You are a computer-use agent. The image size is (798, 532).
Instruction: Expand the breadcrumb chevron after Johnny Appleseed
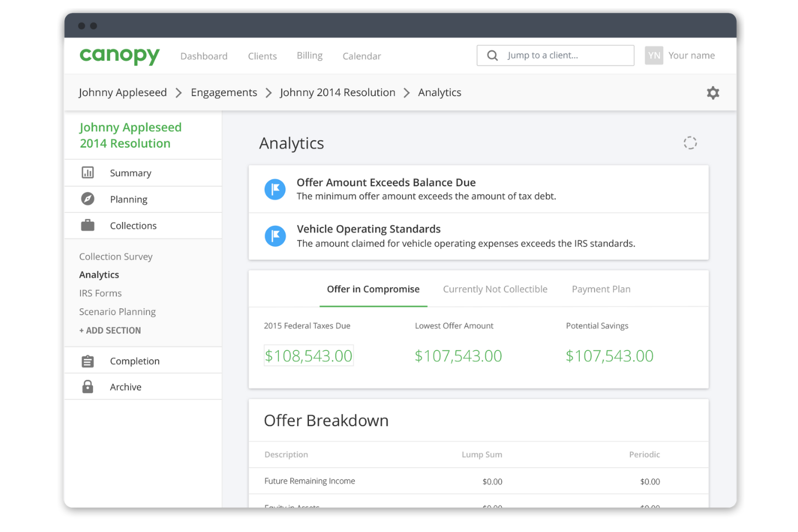(178, 92)
